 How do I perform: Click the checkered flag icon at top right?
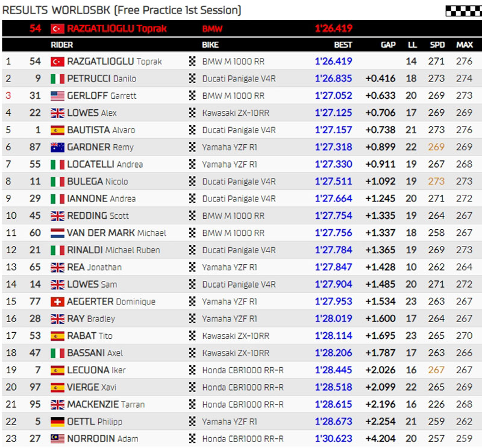463,10
